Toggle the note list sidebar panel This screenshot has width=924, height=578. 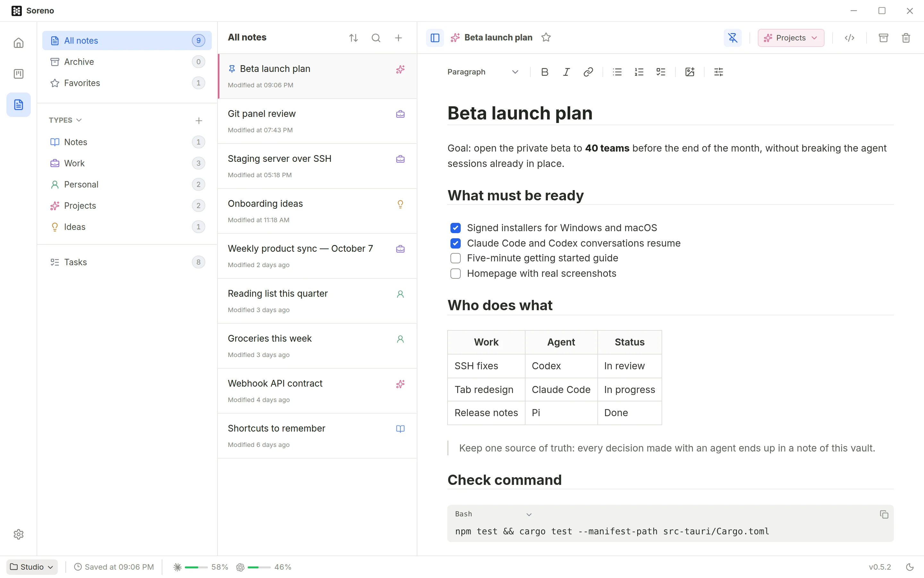pyautogui.click(x=435, y=38)
